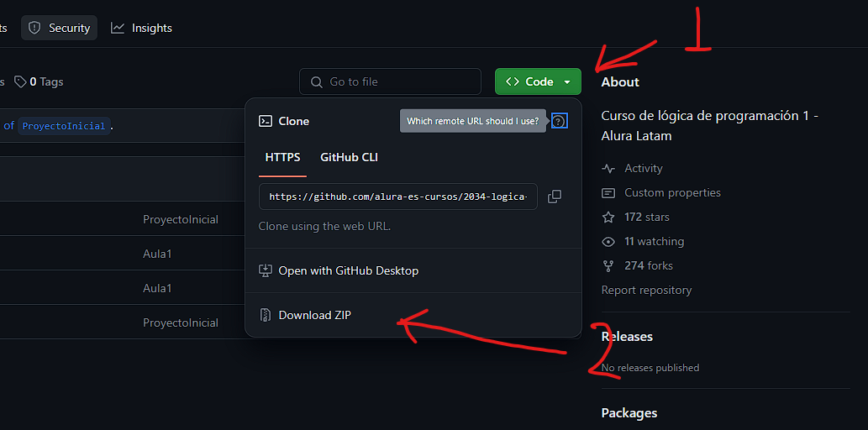Click the green Code button
868x430 pixels.
pyautogui.click(x=538, y=82)
